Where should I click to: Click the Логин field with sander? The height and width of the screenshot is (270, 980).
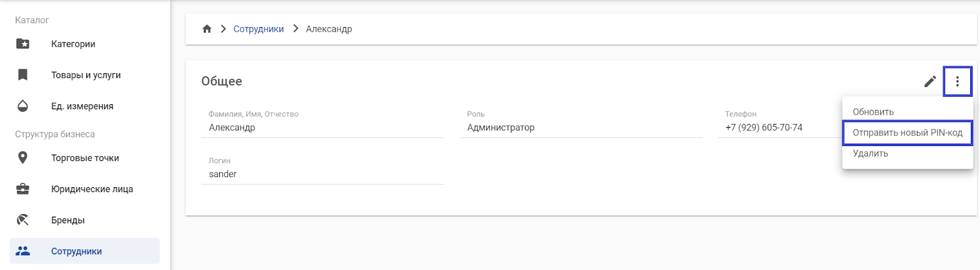pyautogui.click(x=322, y=174)
